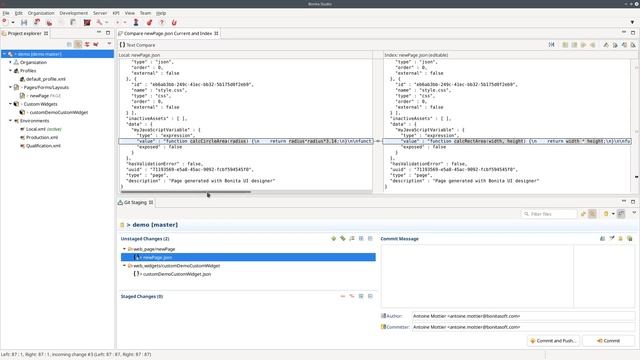Screen dimensions: 640x360
Task: Select customDemoCustomWidget in Project explorer
Action: click(59, 112)
